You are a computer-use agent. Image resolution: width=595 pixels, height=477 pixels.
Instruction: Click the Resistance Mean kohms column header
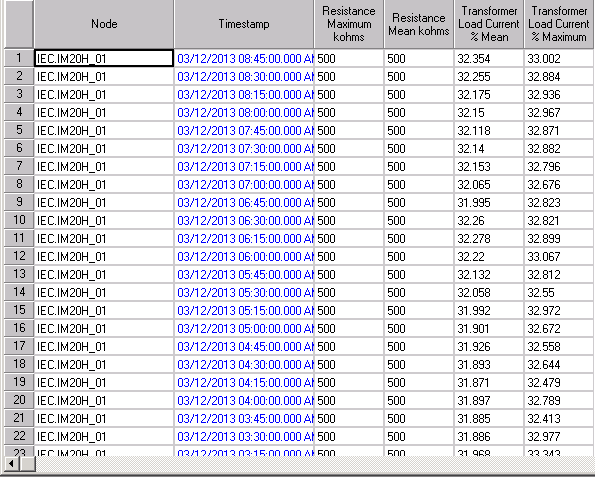[419, 24]
